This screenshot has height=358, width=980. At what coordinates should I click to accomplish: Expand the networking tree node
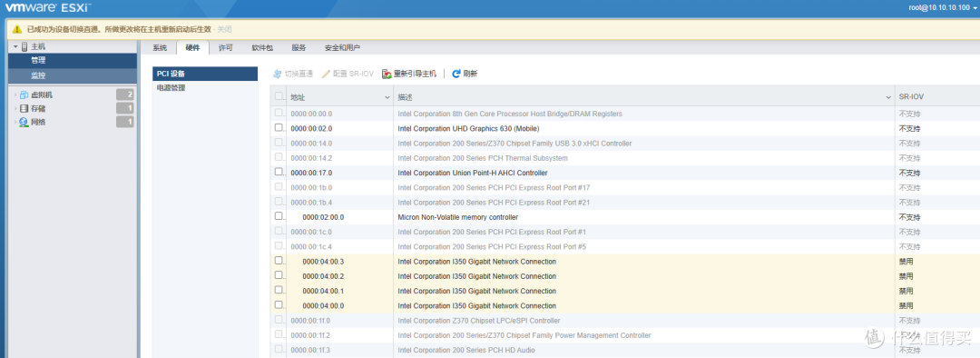point(15,123)
